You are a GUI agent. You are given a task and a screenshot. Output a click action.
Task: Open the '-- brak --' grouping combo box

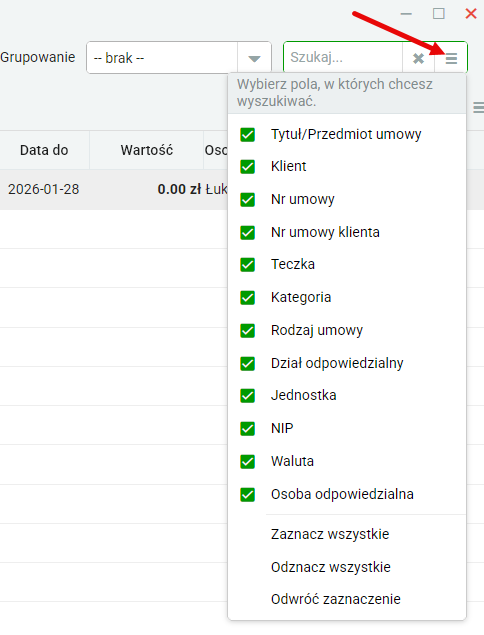pyautogui.click(x=179, y=58)
